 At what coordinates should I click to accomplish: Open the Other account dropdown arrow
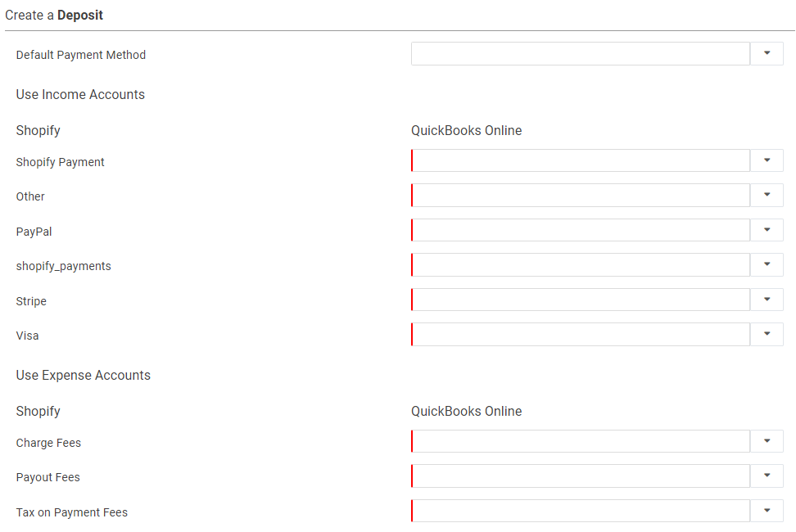point(767,196)
